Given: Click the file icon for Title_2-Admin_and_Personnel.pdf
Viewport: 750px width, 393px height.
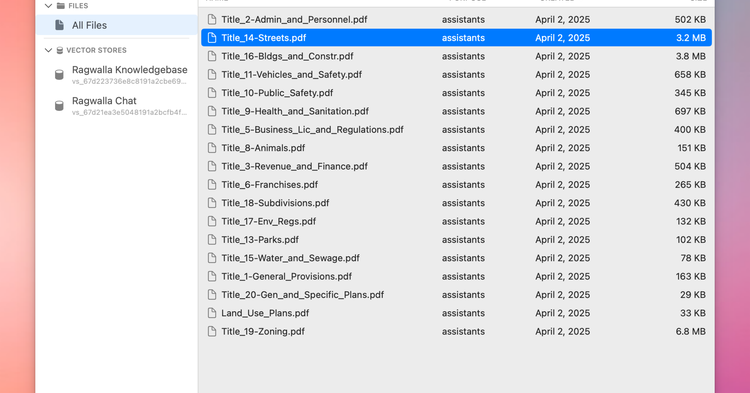Looking at the screenshot, I should (x=212, y=20).
